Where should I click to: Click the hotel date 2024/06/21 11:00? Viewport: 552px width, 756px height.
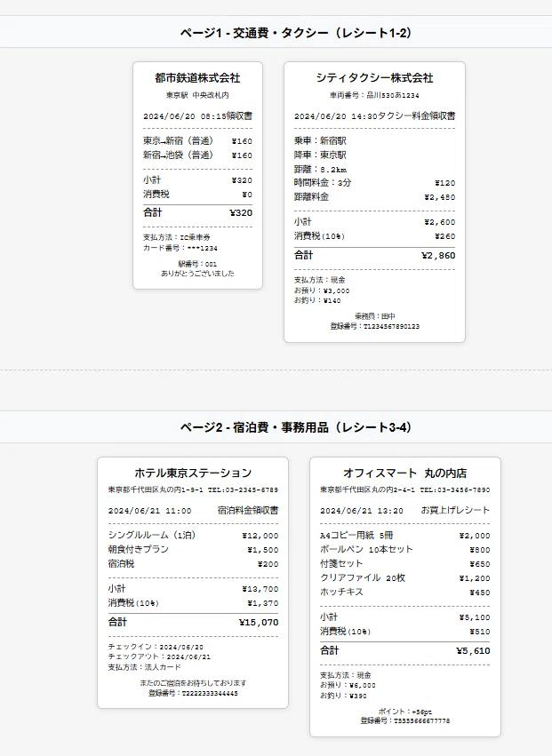click(x=149, y=511)
